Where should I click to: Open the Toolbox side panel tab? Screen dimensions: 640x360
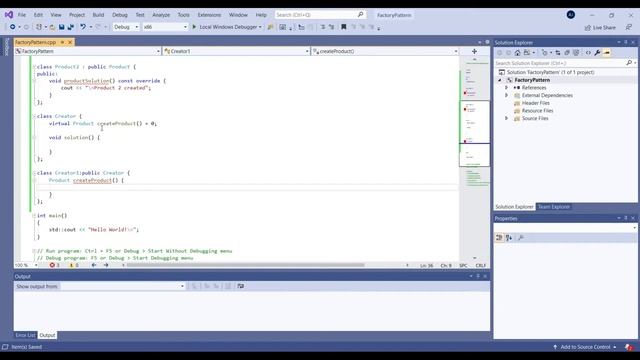(x=6, y=47)
